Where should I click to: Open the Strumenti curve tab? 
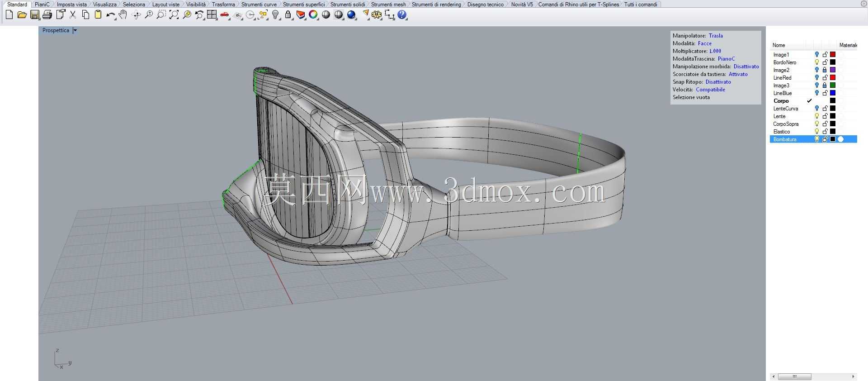tap(259, 5)
